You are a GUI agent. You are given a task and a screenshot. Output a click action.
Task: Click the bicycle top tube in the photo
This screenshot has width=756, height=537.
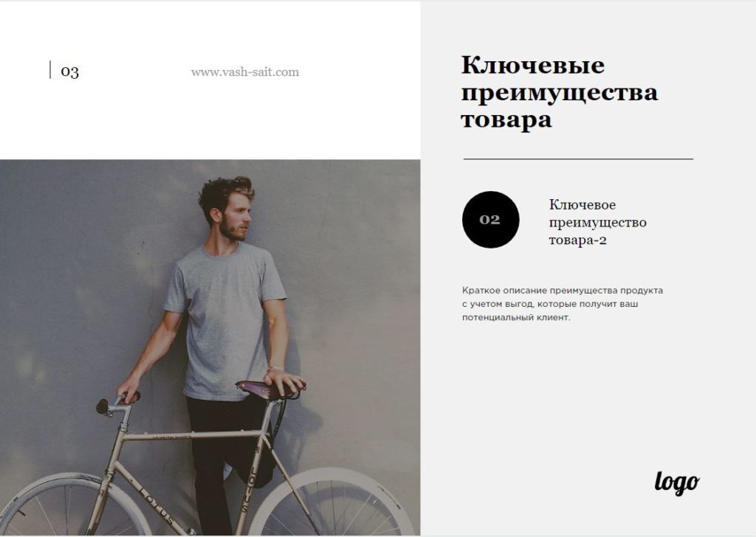click(193, 436)
